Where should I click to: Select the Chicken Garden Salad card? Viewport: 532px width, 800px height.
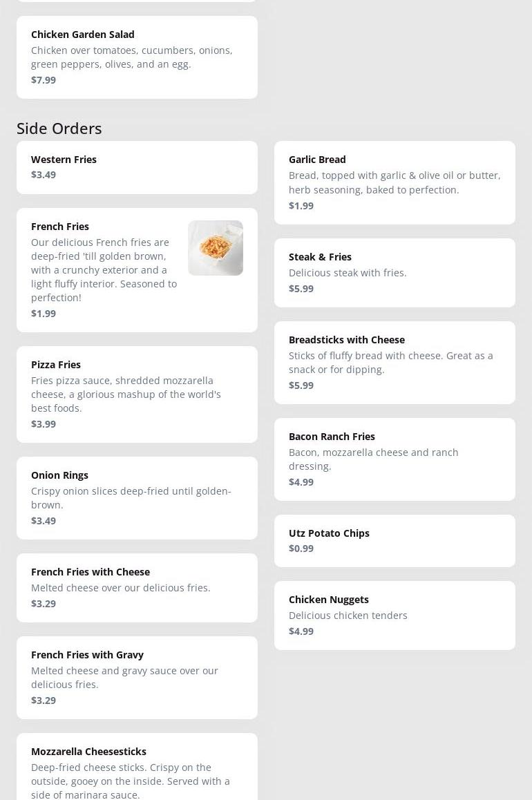pyautogui.click(x=137, y=57)
